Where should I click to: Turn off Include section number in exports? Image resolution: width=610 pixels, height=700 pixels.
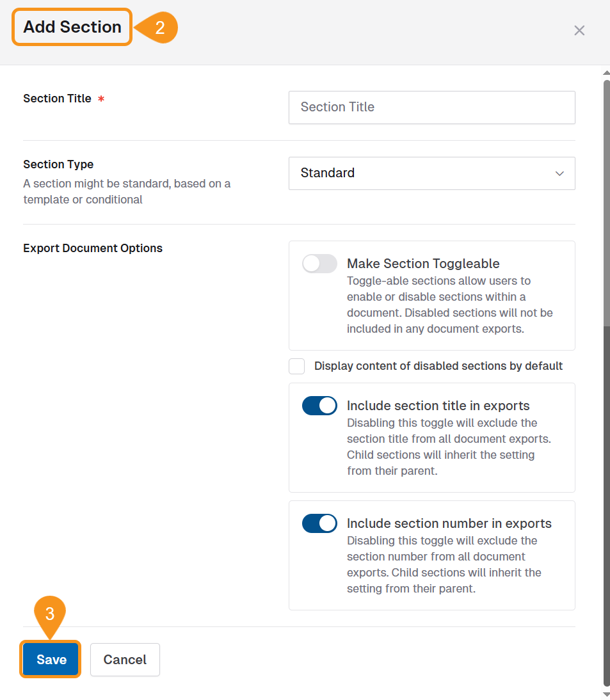[x=319, y=523]
